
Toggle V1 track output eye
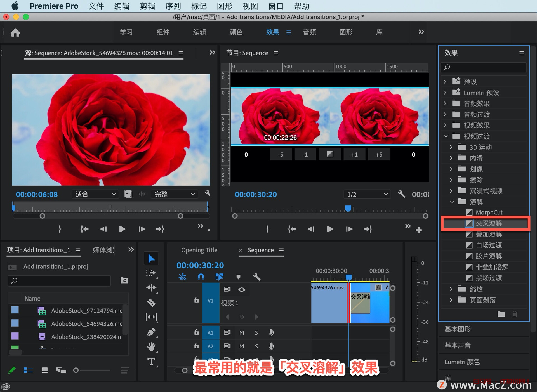point(242,290)
